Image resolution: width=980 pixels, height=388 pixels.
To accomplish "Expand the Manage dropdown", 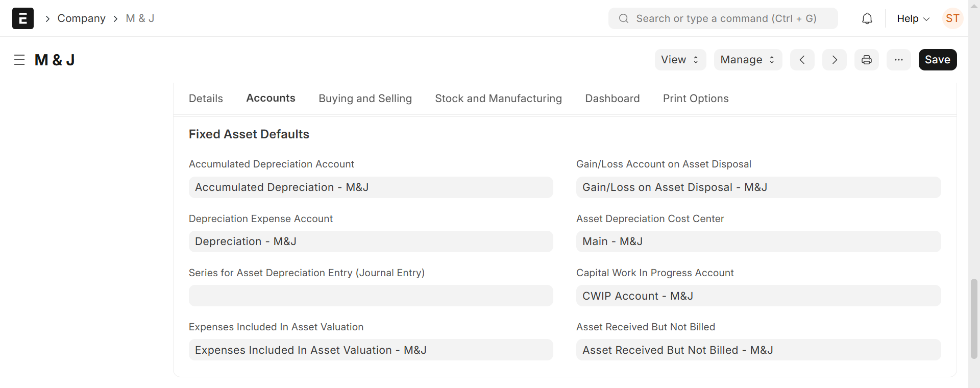I will pos(747,60).
